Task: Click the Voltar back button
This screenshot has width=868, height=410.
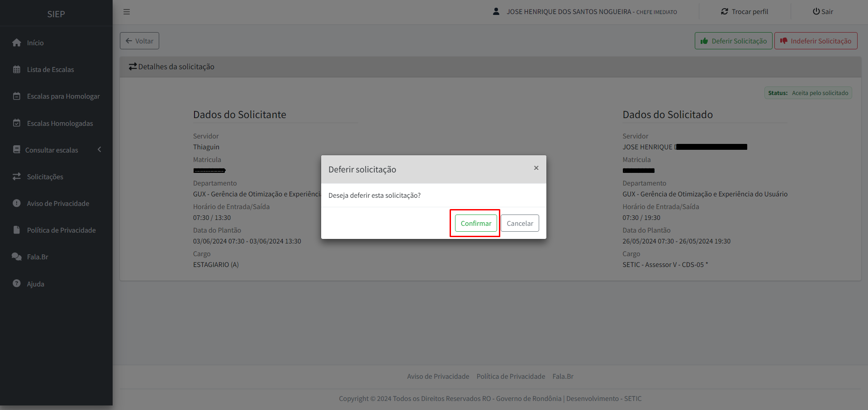Action: 139,41
